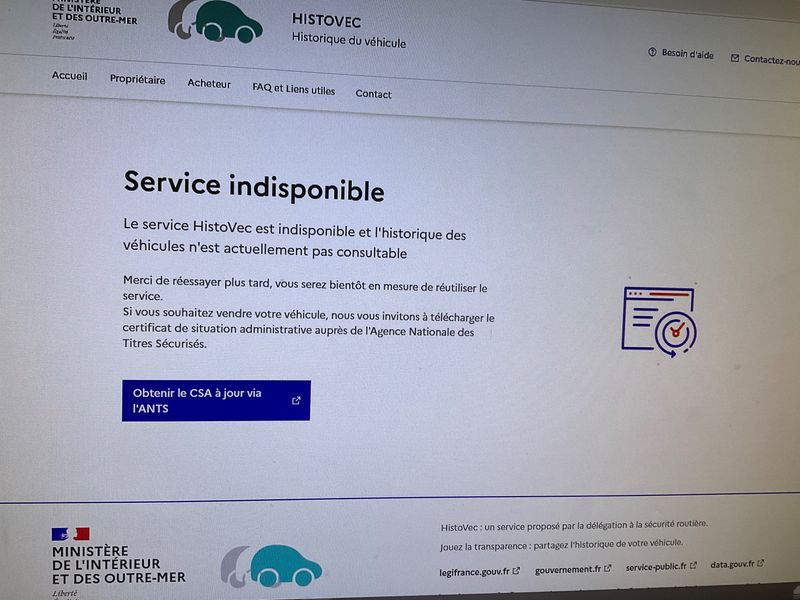The image size is (800, 600).
Task: Open legifrance.gouv.fr footer link
Action: tap(479, 572)
